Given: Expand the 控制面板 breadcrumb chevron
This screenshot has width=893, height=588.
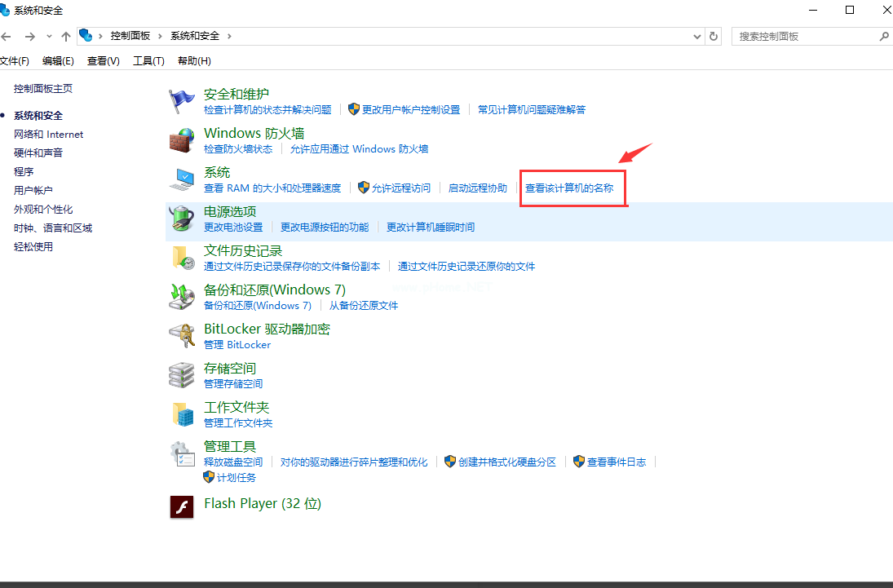Looking at the screenshot, I should (x=160, y=36).
